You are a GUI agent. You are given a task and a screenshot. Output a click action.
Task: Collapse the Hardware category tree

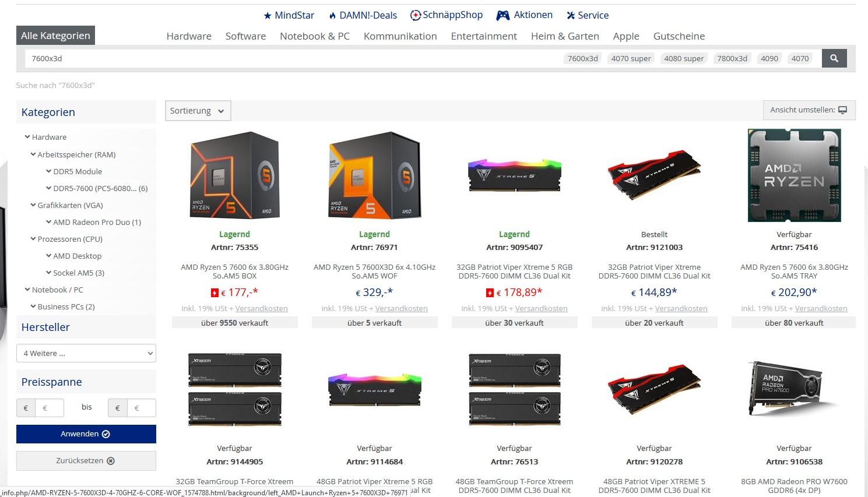[27, 137]
